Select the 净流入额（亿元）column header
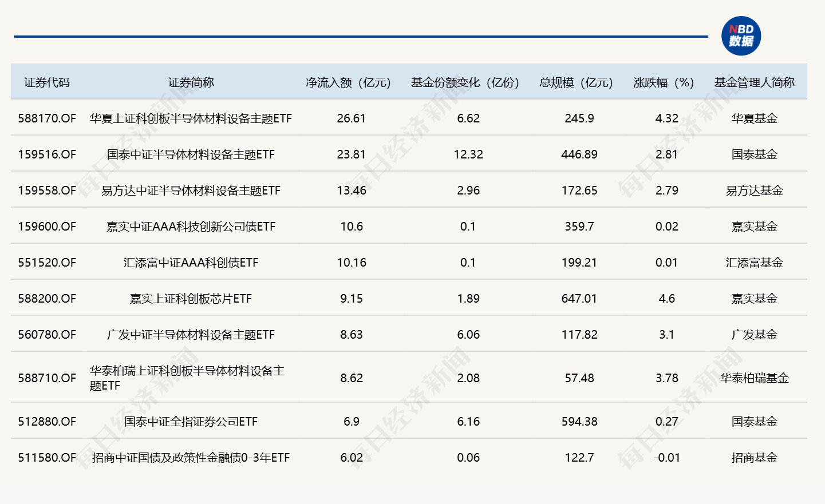 point(349,82)
